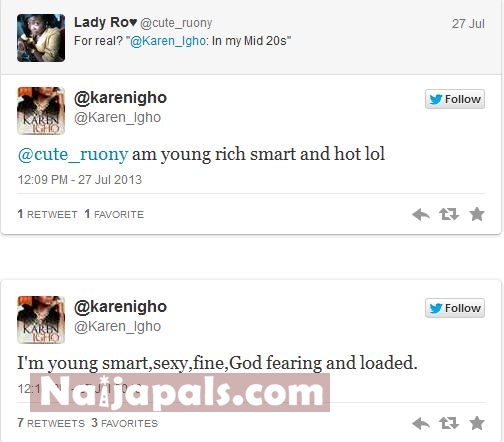The height and width of the screenshot is (442, 504).
Task: Open Lady Ro's profile picture
Action: pos(41,38)
